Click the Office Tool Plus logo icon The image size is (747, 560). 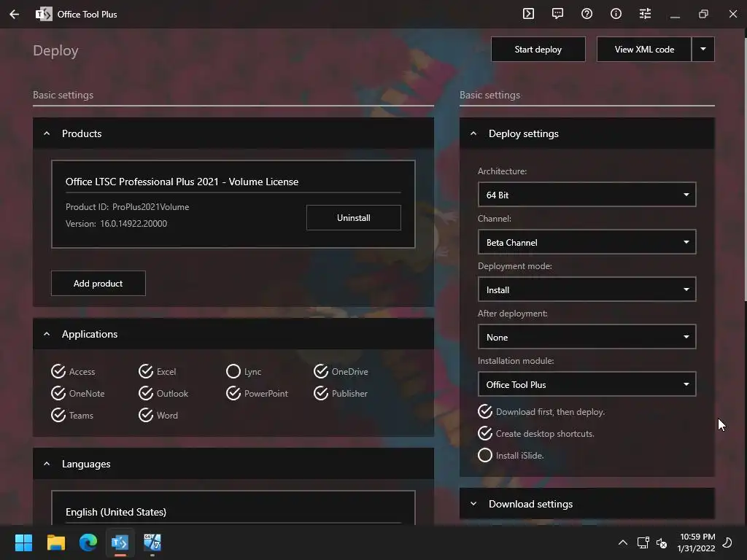44,15
